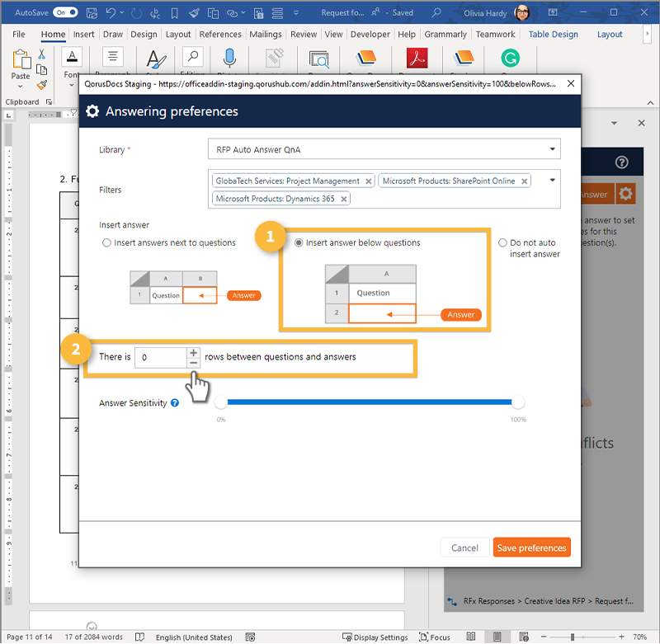
Task: Select Insert answer below questions
Action: tap(299, 242)
